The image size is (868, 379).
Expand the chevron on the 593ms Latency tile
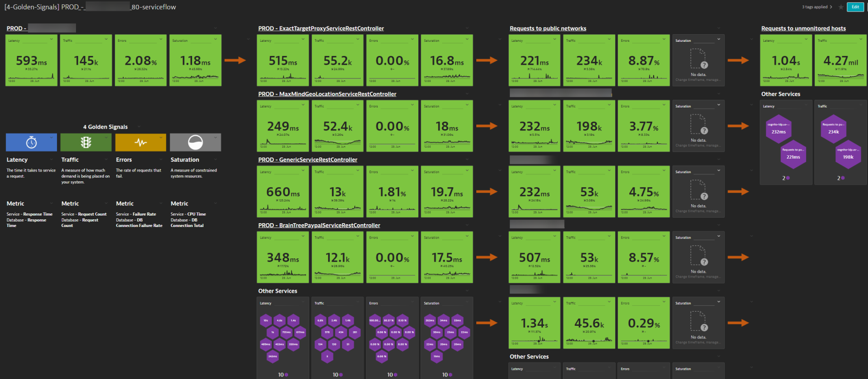tap(53, 40)
